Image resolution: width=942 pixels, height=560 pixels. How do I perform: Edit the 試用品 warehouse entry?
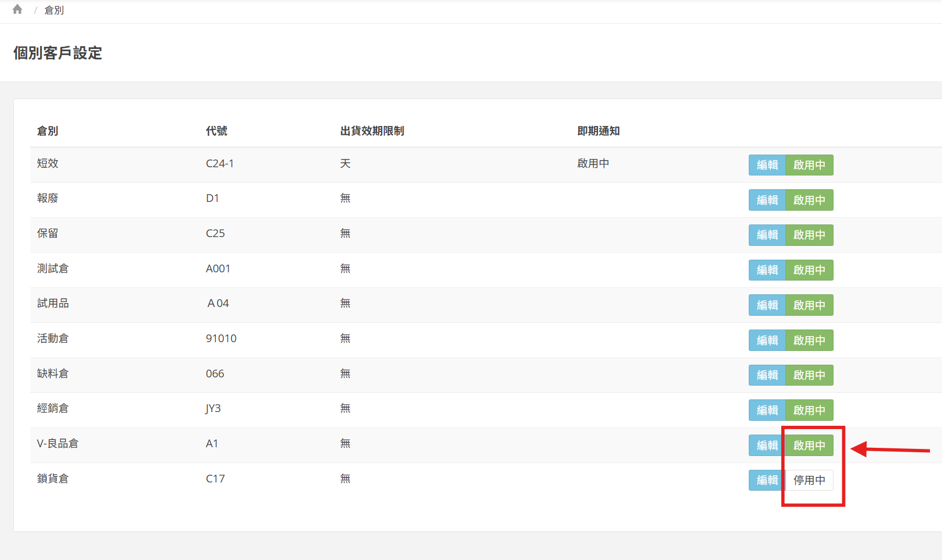tap(767, 305)
